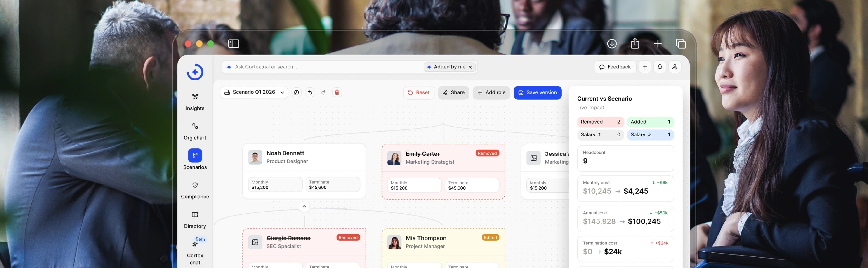Click the browser share icon
The width and height of the screenshot is (868, 268).
tap(635, 43)
